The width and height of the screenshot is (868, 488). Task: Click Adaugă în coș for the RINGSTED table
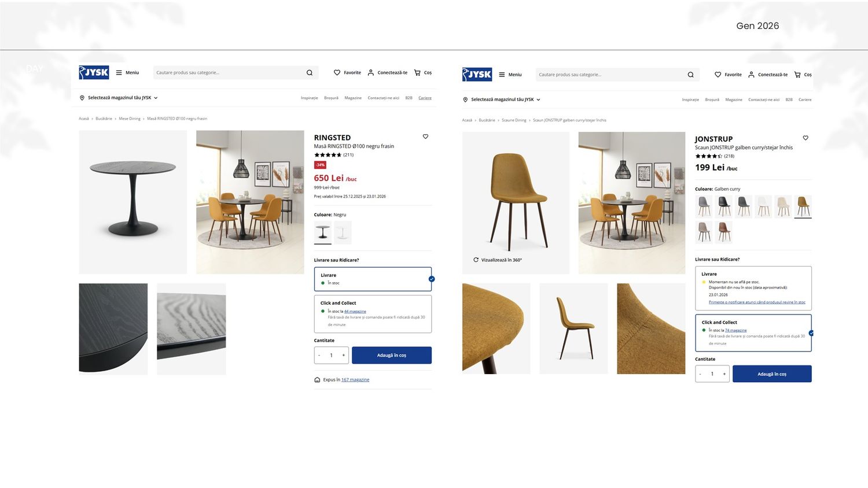pyautogui.click(x=392, y=355)
